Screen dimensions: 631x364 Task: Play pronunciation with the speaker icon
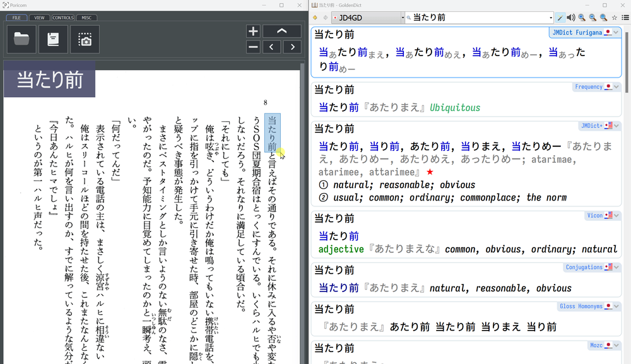click(x=570, y=18)
